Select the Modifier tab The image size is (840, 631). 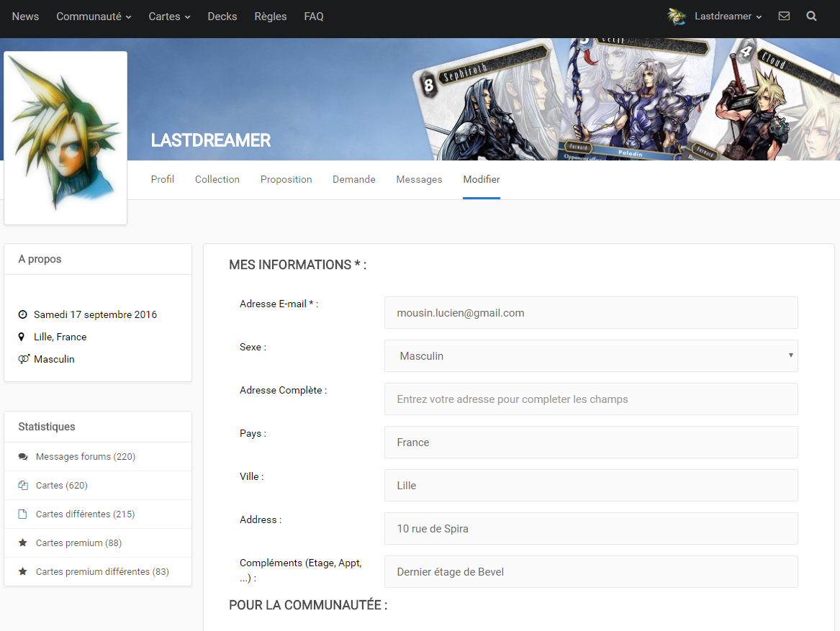point(481,179)
